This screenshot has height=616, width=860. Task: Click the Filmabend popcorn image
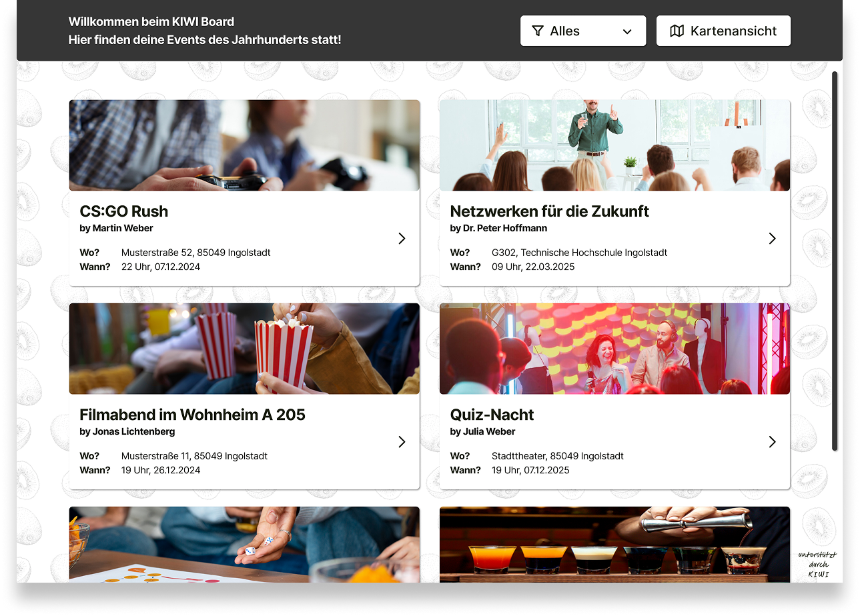pos(244,349)
